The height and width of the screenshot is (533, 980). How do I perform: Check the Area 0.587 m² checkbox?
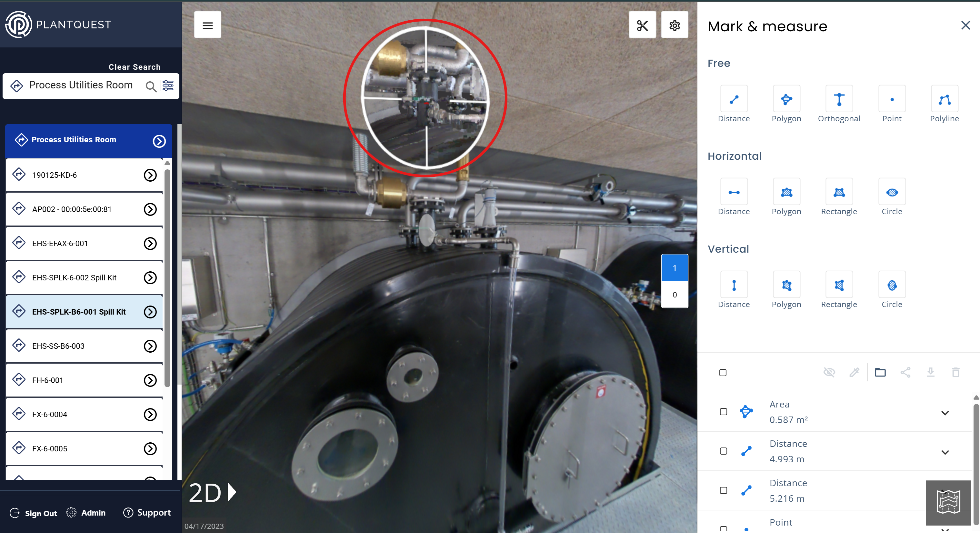point(723,412)
